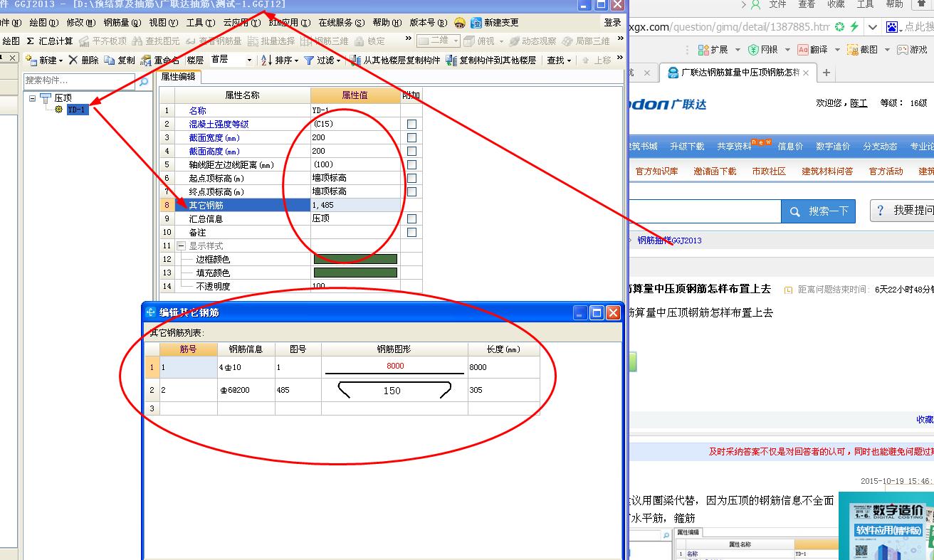The width and height of the screenshot is (934, 560).
Task: Click the 动态观察 toolbar icon
Action: point(514,41)
